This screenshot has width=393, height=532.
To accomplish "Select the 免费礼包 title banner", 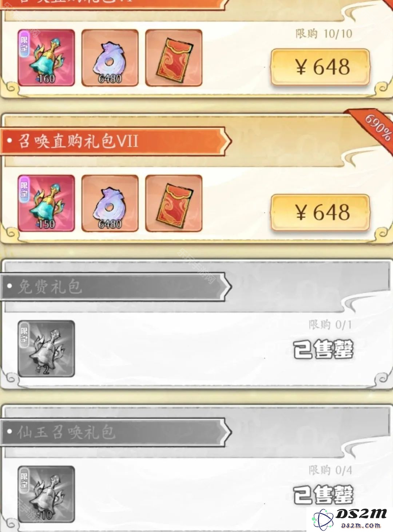I will (x=116, y=287).
